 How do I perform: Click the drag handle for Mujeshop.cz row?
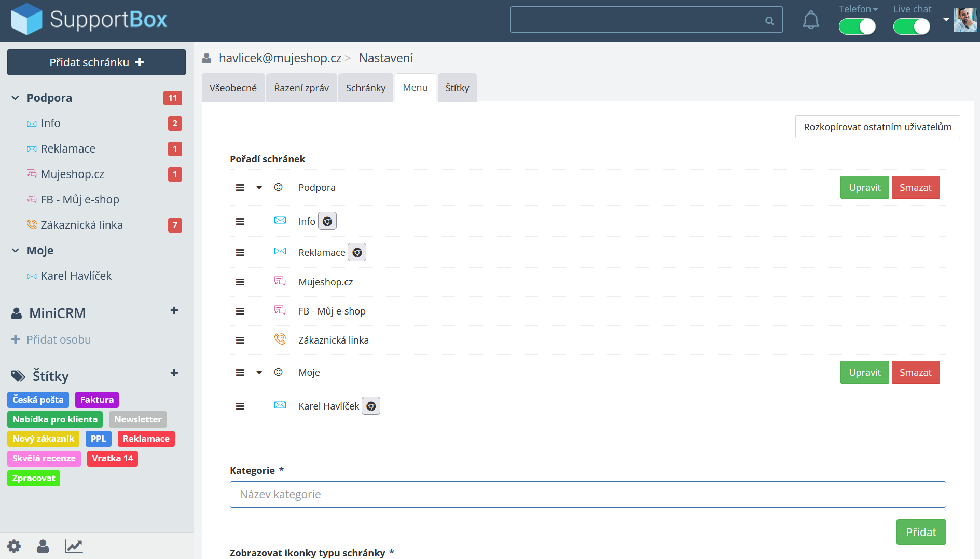tap(240, 282)
